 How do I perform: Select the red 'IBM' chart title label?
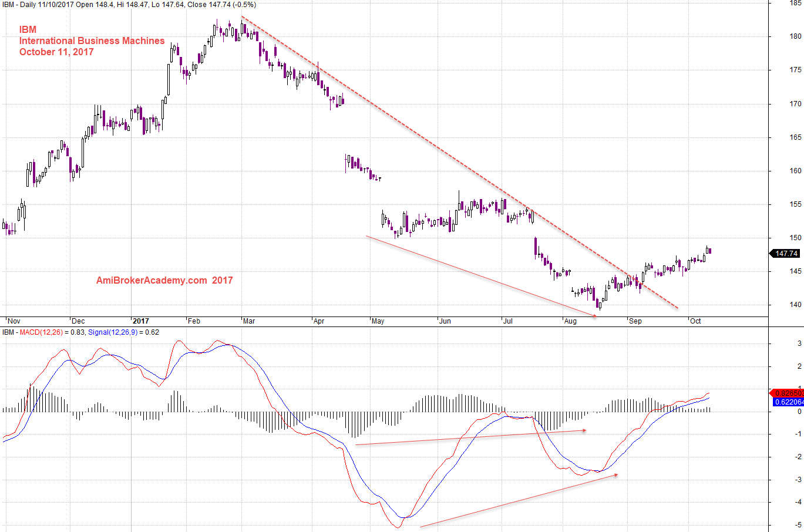[28, 29]
